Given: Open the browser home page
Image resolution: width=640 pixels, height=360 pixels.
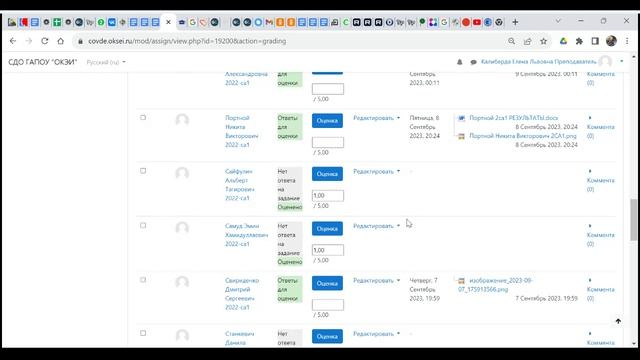Looking at the screenshot, I should point(60,41).
